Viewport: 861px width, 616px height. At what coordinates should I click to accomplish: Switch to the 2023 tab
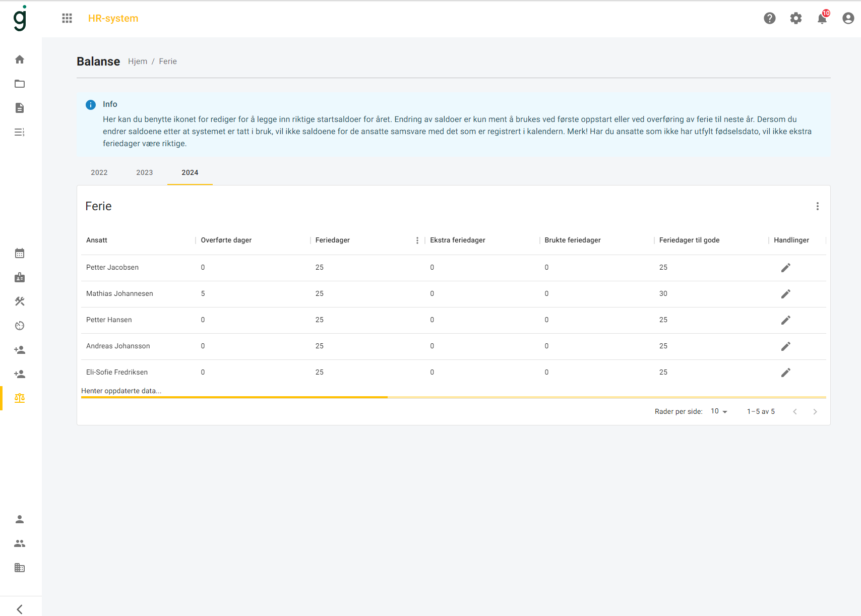coord(145,172)
